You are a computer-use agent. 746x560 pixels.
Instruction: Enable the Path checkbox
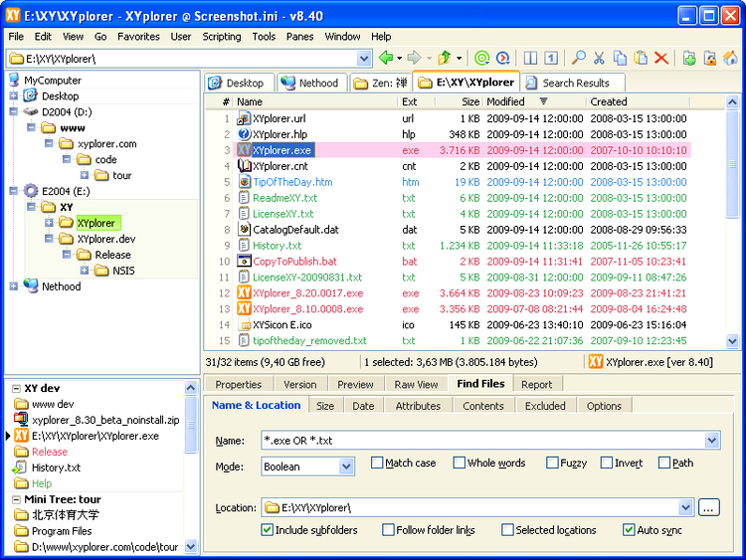[x=664, y=463]
